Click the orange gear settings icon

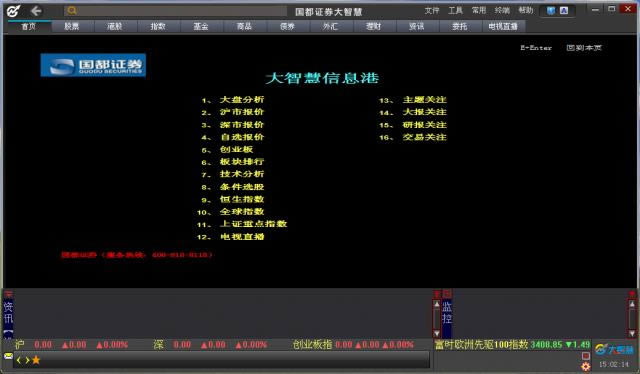point(586,366)
